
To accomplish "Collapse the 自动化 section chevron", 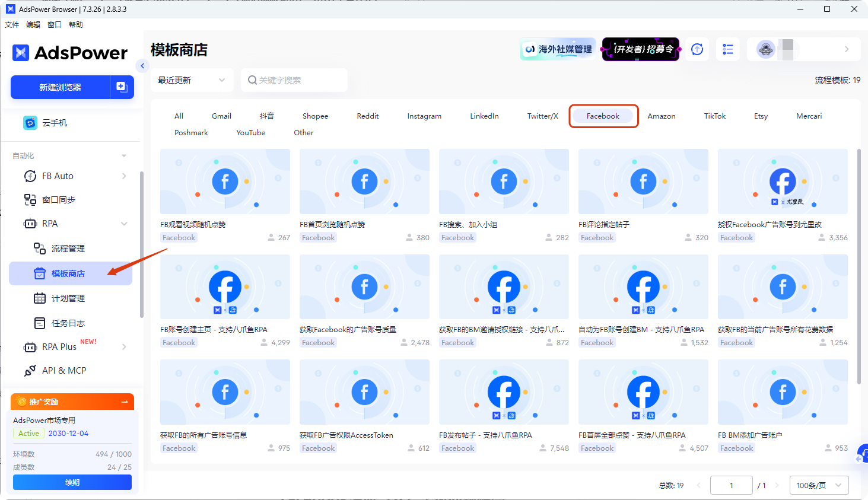I will point(124,155).
